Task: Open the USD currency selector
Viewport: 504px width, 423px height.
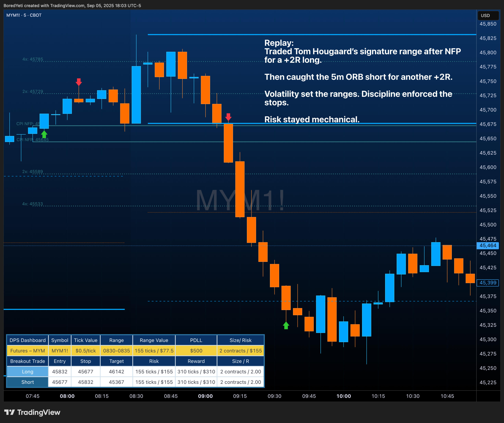Action: click(488, 15)
